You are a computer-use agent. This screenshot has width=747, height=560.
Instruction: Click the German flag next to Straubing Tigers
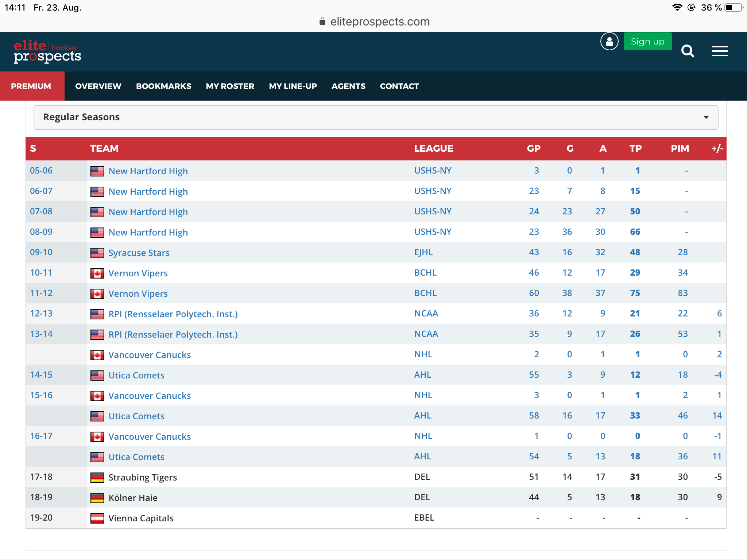97,478
